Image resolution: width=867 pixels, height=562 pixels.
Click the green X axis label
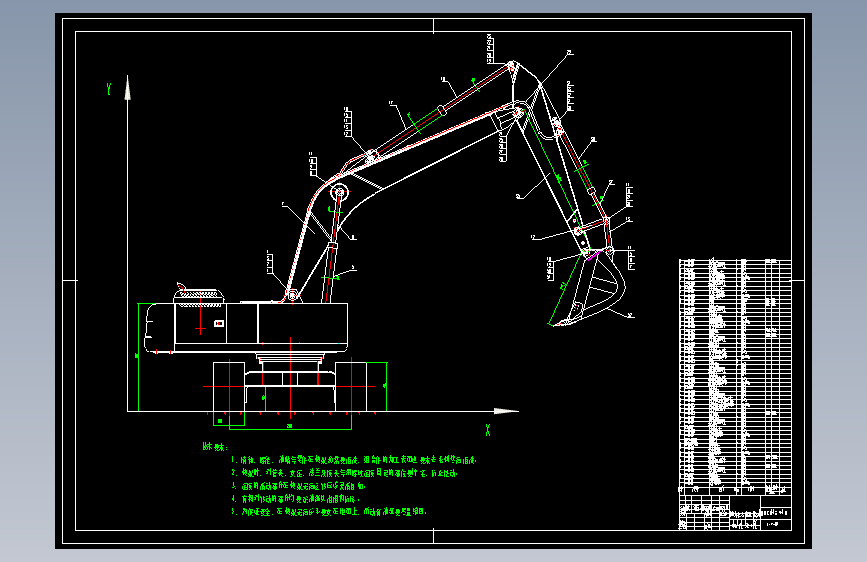click(x=488, y=430)
